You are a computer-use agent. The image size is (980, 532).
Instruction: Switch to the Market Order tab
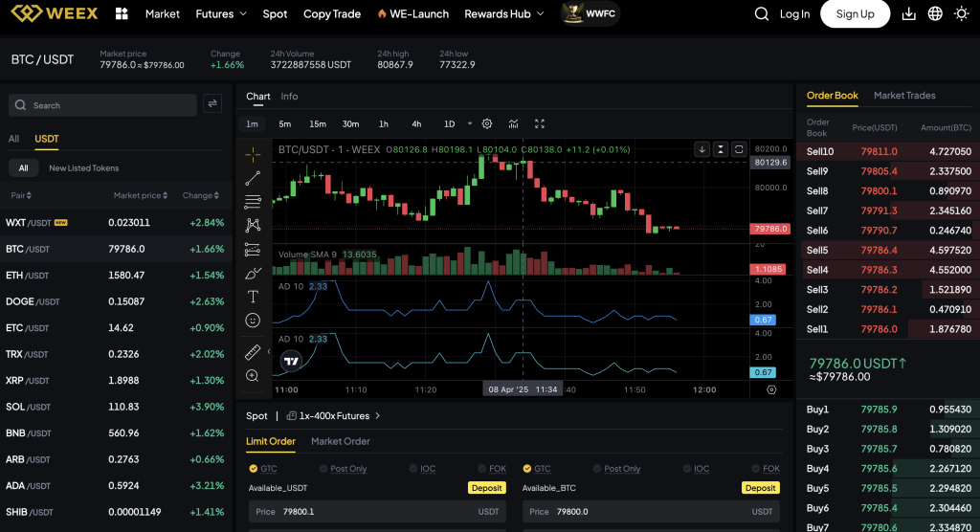click(340, 441)
